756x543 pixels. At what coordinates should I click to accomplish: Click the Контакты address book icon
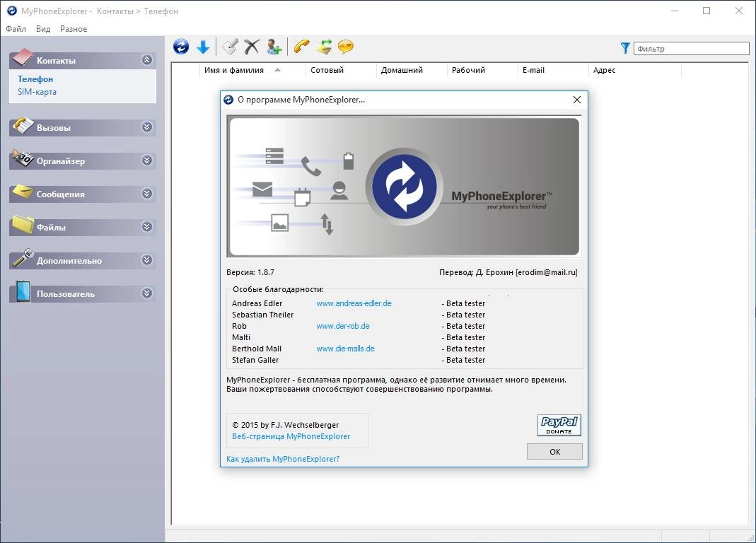23,58
